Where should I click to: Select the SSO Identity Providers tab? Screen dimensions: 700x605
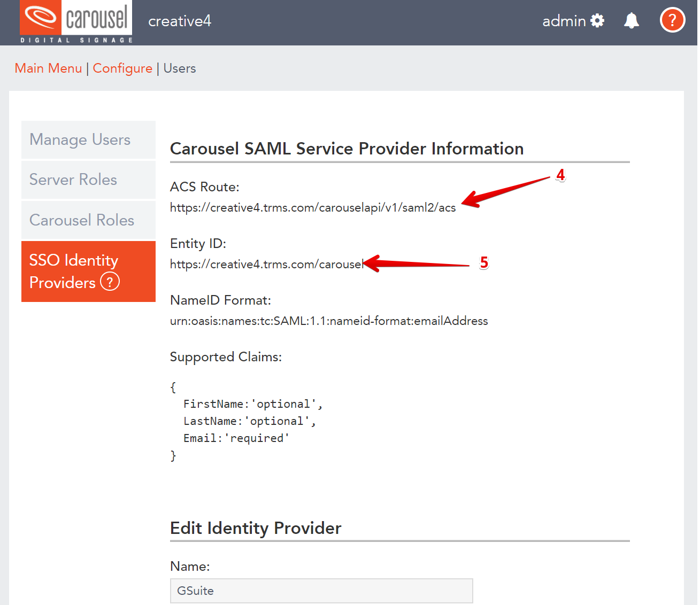pos(88,272)
